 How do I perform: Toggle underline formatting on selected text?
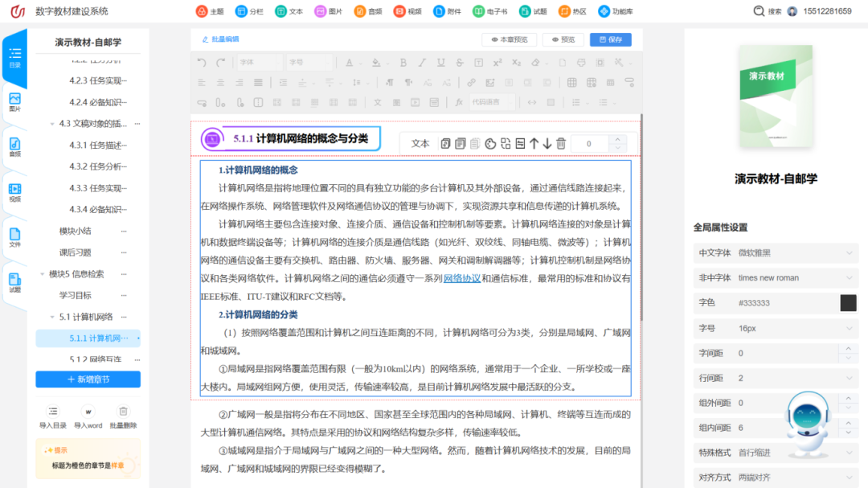pos(439,63)
